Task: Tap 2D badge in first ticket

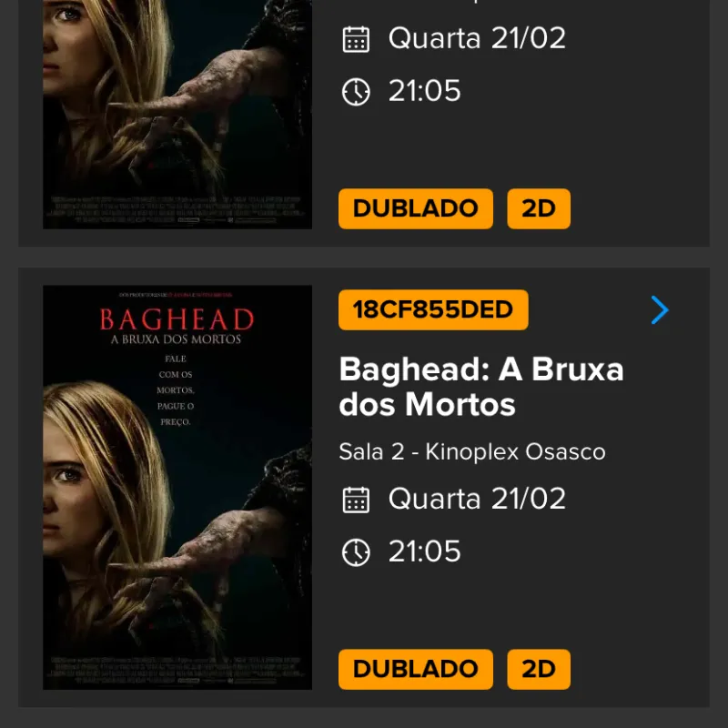Action: click(539, 208)
